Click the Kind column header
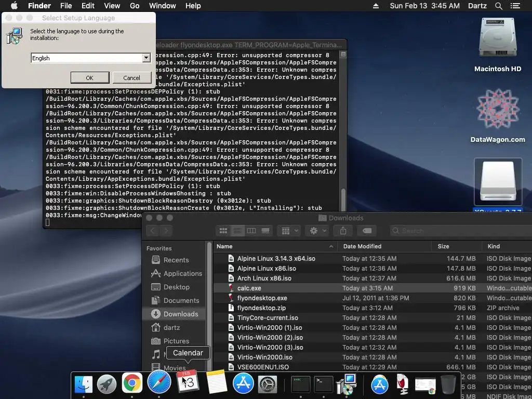This screenshot has width=532, height=399. [x=507, y=246]
